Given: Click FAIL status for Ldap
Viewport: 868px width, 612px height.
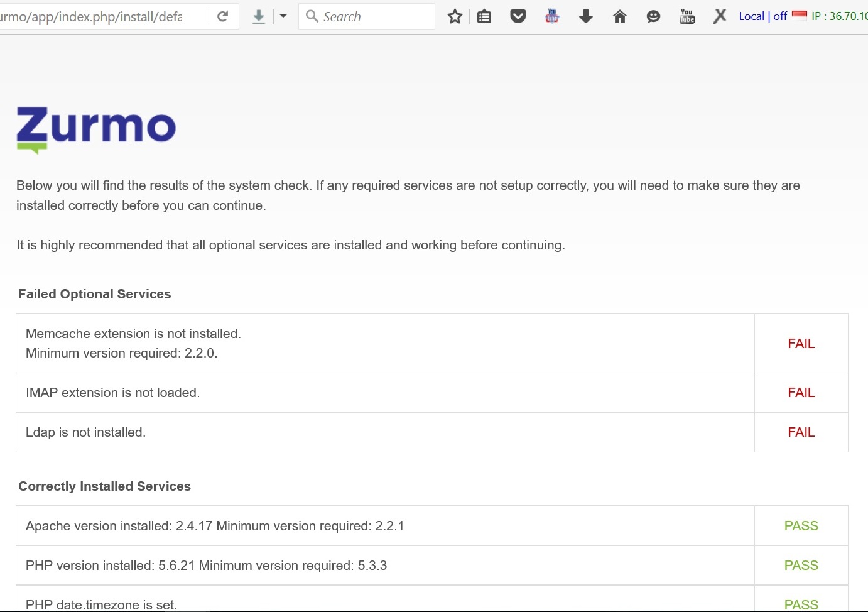Looking at the screenshot, I should tap(801, 432).
